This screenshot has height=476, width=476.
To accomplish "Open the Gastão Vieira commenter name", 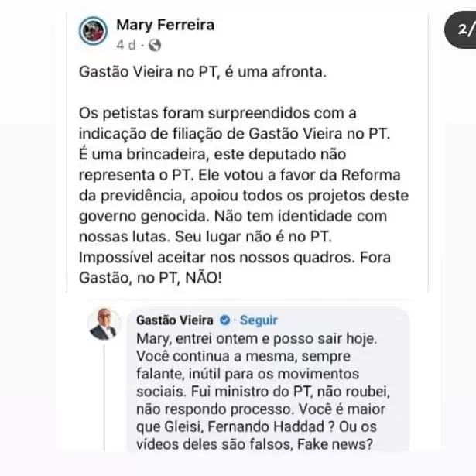I will (x=175, y=320).
